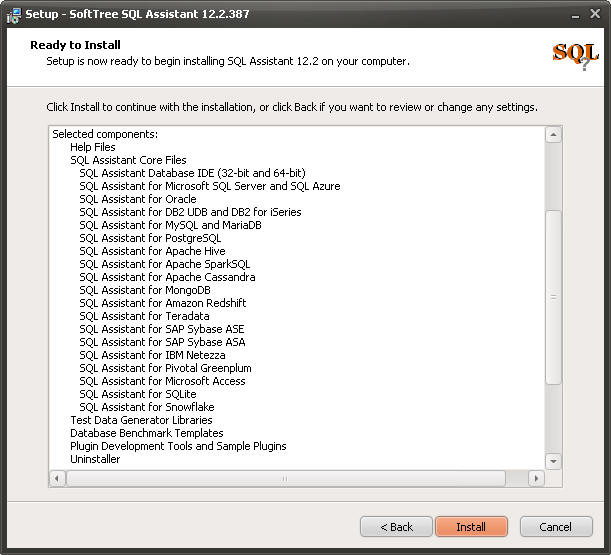This screenshot has height=555, width=611.
Task: Click 'SQL Assistant for Microsoft Access'
Action: (x=162, y=381)
